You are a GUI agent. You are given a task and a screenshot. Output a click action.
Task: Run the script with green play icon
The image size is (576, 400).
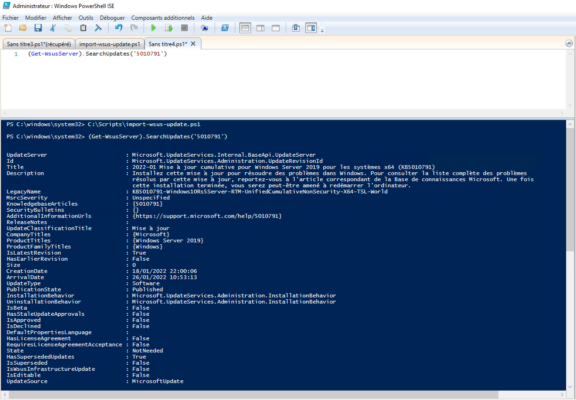[154, 28]
